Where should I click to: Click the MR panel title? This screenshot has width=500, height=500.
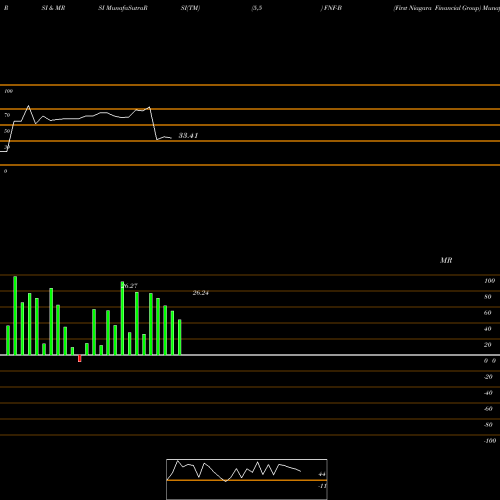click(x=446, y=260)
